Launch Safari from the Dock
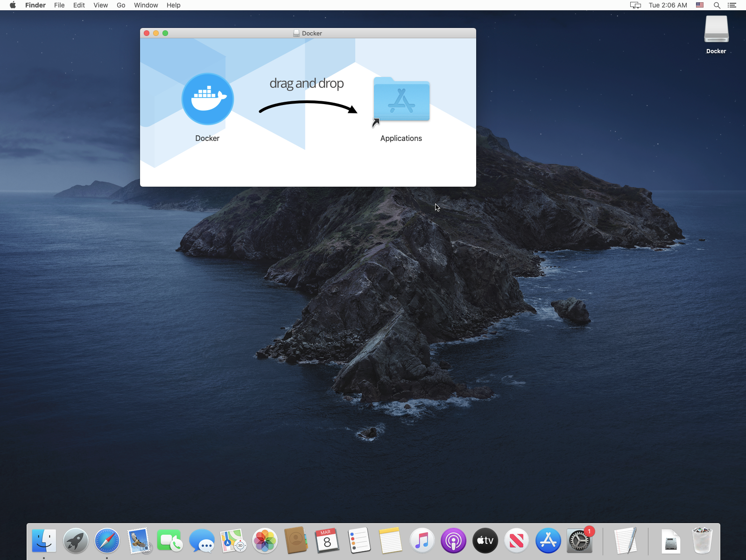Viewport: 746px width, 560px height. [x=107, y=541]
